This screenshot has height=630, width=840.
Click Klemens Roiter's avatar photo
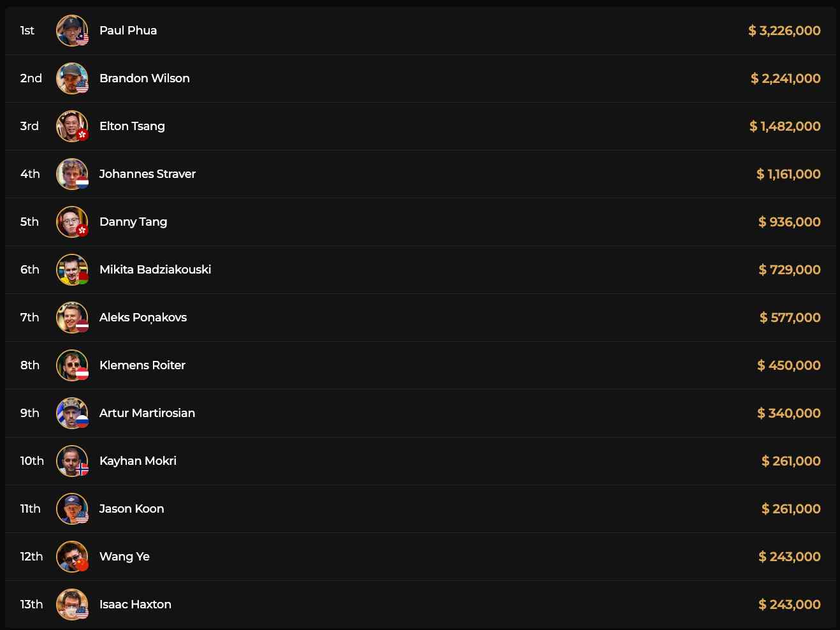click(x=71, y=365)
